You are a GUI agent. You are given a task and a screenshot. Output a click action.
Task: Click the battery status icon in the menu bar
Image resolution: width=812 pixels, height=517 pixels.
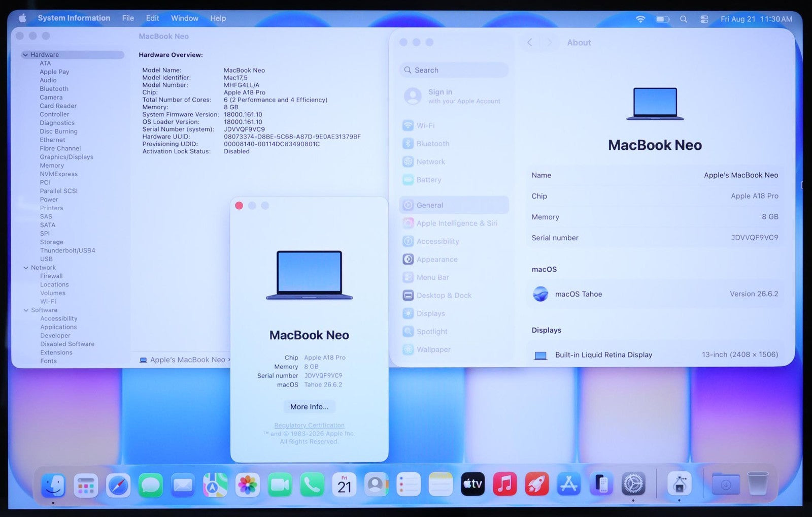663,19
